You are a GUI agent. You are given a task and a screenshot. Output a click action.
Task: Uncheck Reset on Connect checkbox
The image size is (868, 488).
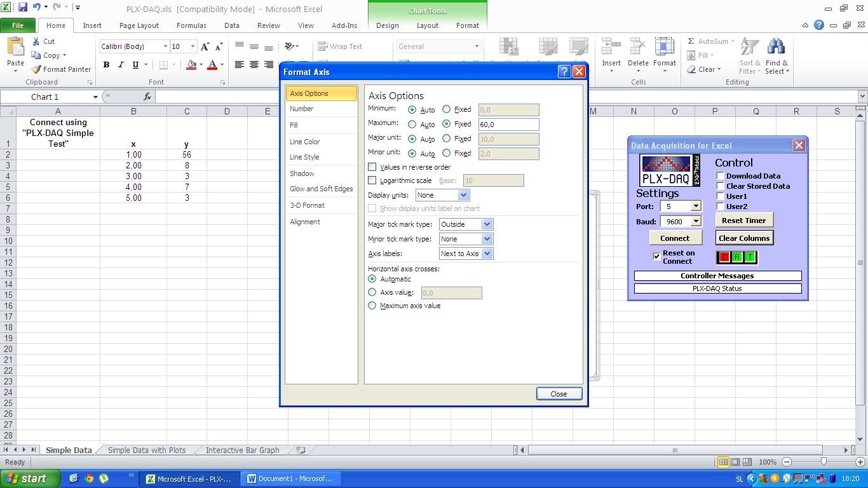[657, 257]
